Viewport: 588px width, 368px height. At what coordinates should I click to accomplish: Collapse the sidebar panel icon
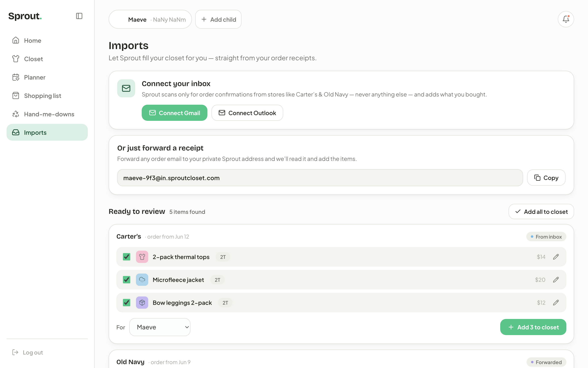pyautogui.click(x=79, y=16)
